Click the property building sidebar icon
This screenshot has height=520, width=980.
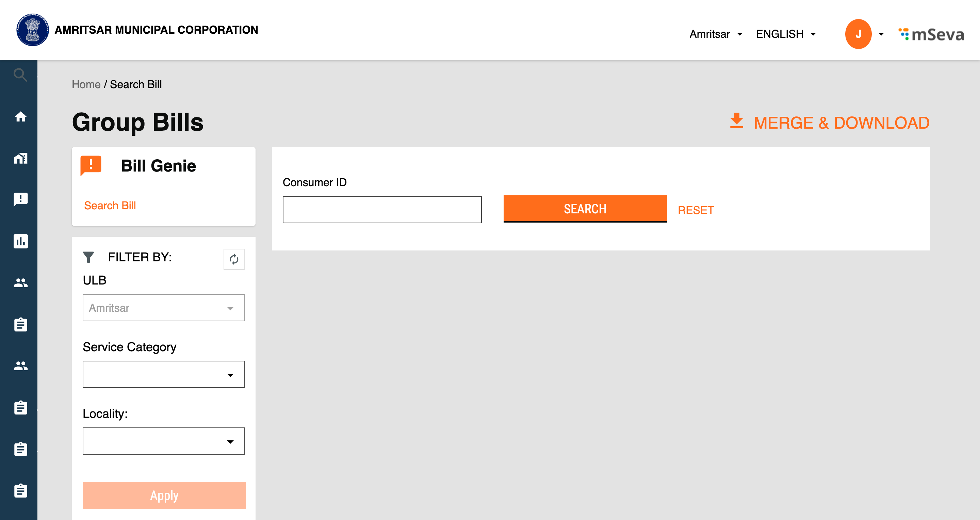pos(20,158)
